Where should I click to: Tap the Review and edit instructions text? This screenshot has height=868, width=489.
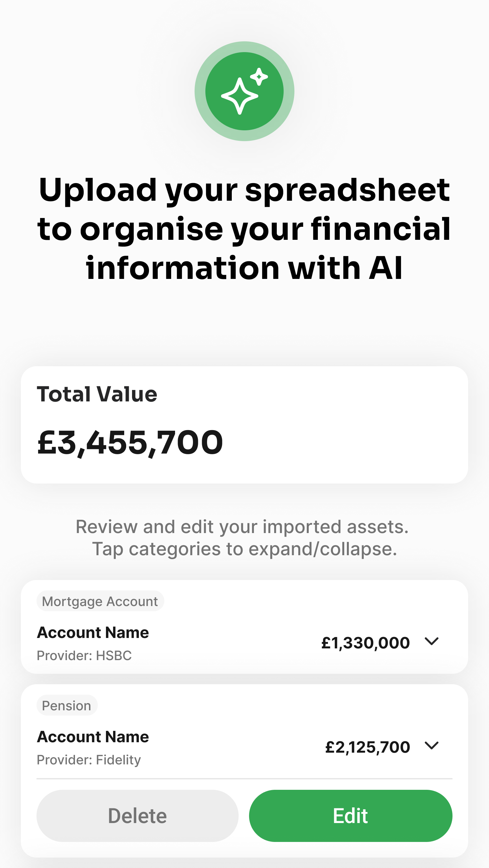[x=242, y=538]
